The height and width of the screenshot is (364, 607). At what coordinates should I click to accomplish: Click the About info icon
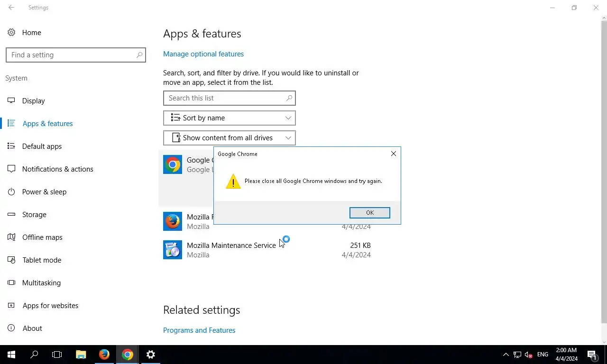(x=11, y=328)
